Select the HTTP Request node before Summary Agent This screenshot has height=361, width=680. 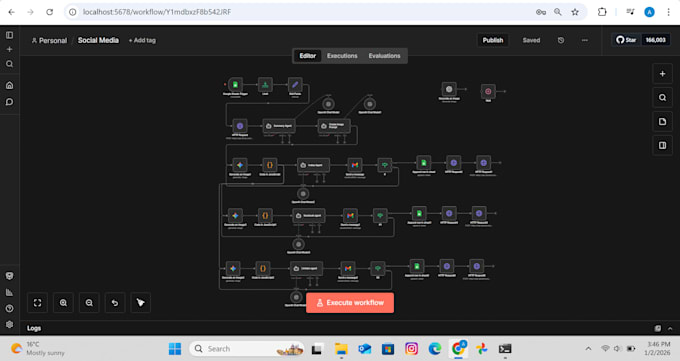[x=240, y=126]
